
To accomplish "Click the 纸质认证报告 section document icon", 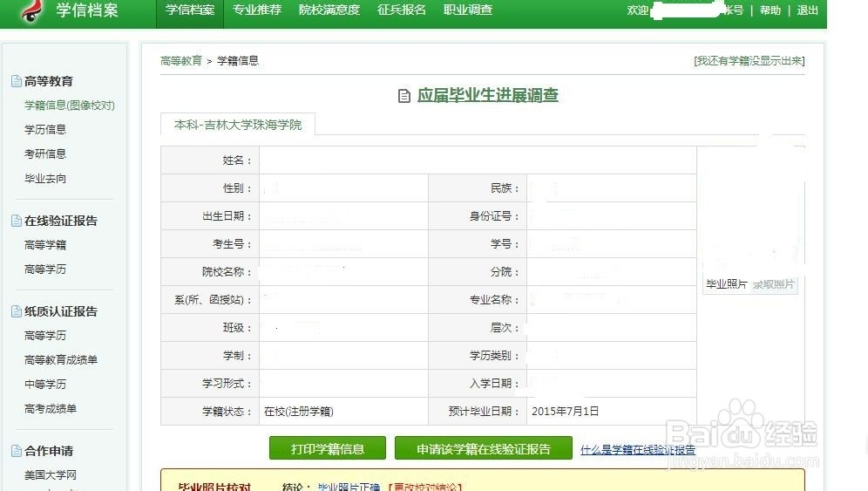I will click(x=17, y=311).
